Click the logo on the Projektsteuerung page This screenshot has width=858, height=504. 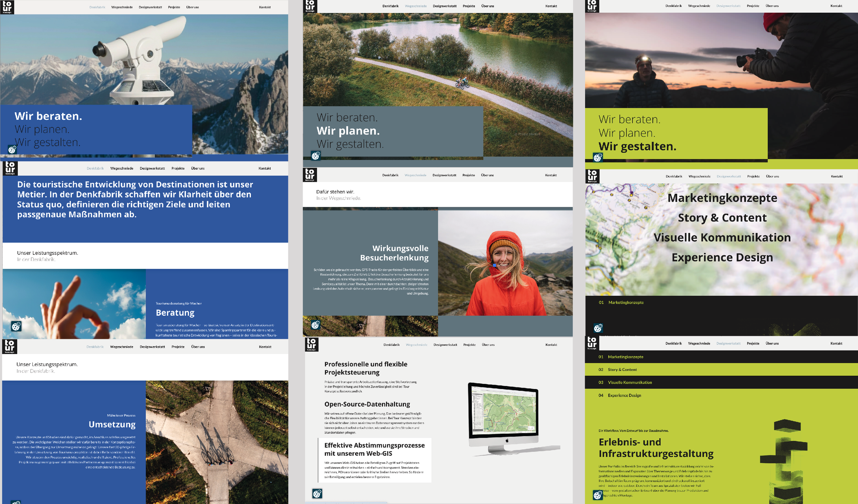coord(312,344)
